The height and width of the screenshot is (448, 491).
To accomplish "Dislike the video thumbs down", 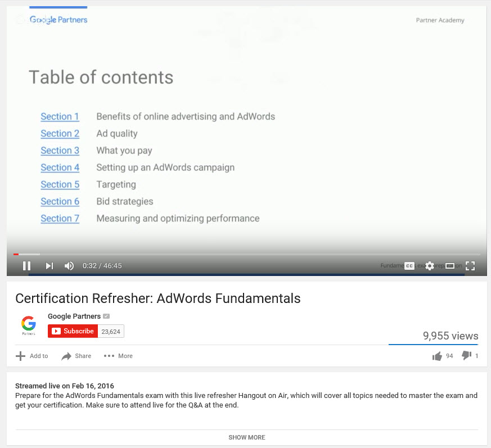I will click(x=467, y=355).
